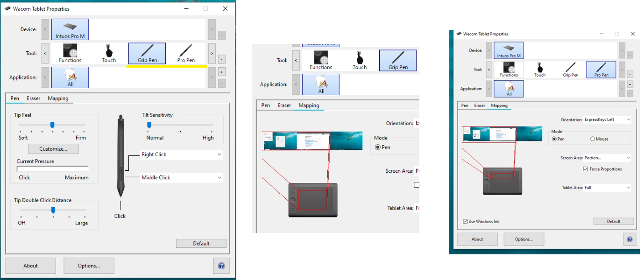The image size is (644, 280).
Task: Select Pro Pen tool in largest window
Action: (x=186, y=53)
